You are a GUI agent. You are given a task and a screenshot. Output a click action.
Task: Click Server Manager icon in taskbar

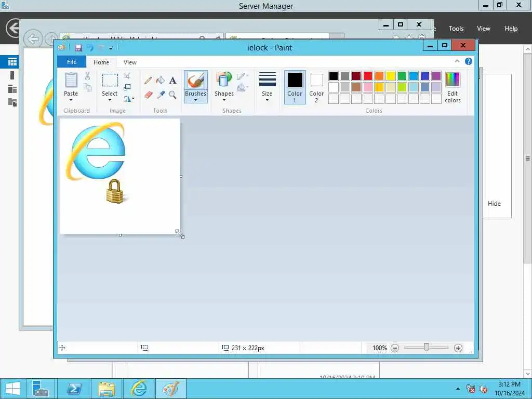point(41,389)
